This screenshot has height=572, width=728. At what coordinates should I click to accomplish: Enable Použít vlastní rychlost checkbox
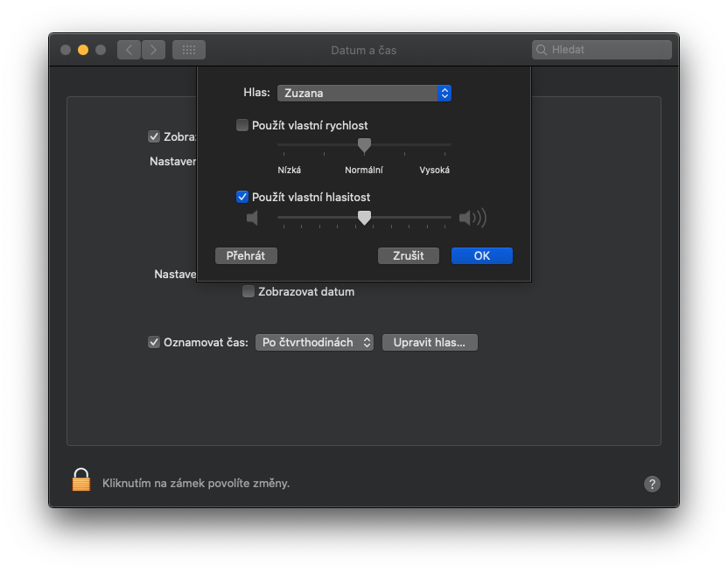click(242, 125)
